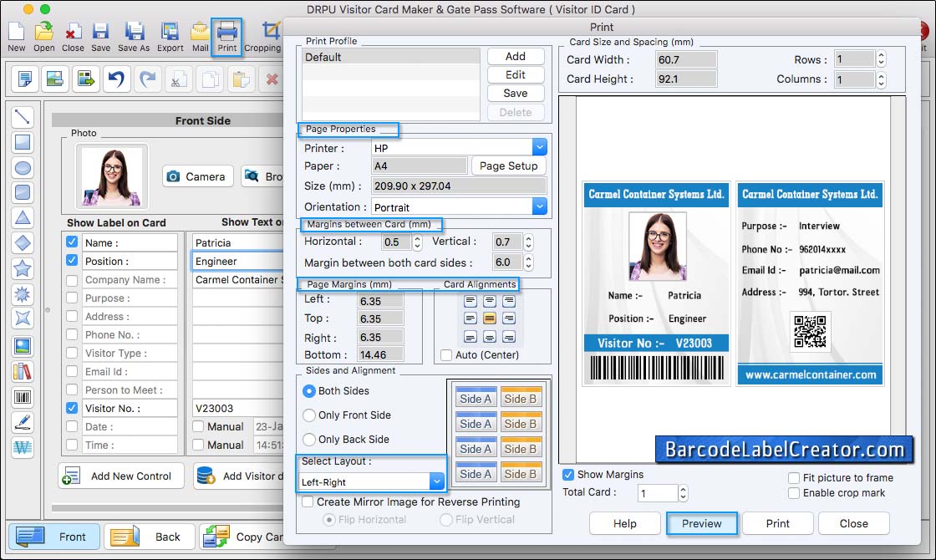Uncheck the Name label checkbox

pyautogui.click(x=72, y=242)
